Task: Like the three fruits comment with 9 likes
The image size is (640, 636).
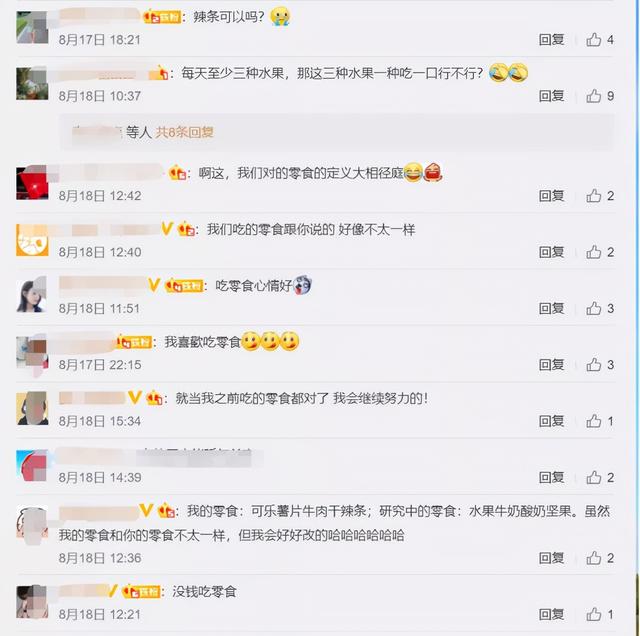Action: point(599,96)
